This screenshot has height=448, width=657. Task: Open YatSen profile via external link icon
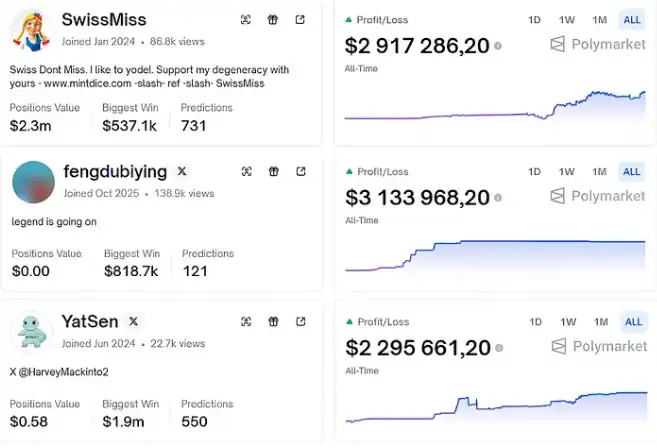coord(300,322)
